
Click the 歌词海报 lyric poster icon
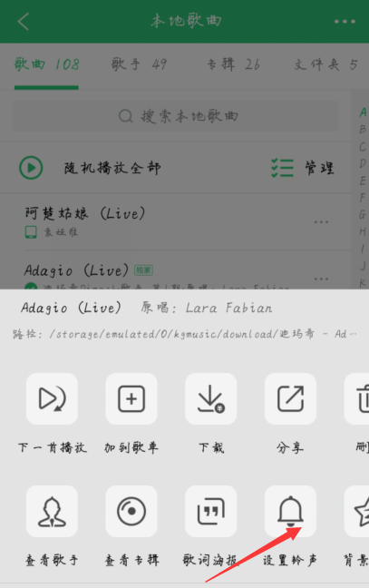(x=211, y=511)
